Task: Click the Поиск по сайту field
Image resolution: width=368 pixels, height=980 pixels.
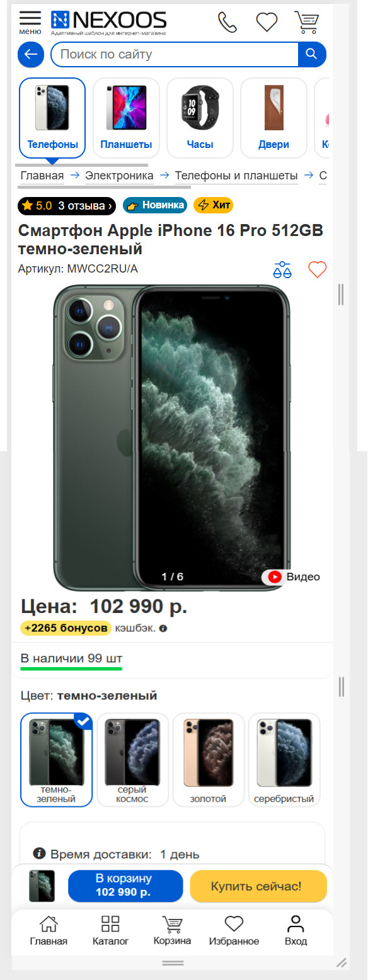Action: pyautogui.click(x=174, y=54)
